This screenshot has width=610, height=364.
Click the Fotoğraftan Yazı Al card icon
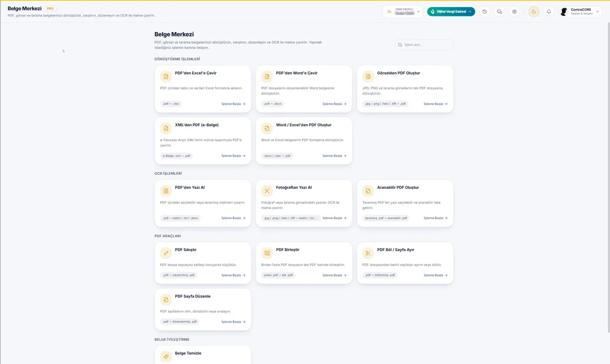click(x=267, y=191)
